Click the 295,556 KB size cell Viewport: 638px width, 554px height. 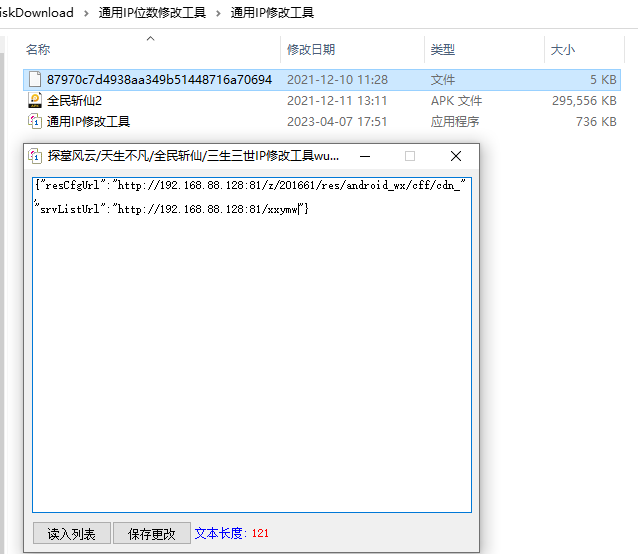[x=584, y=100]
